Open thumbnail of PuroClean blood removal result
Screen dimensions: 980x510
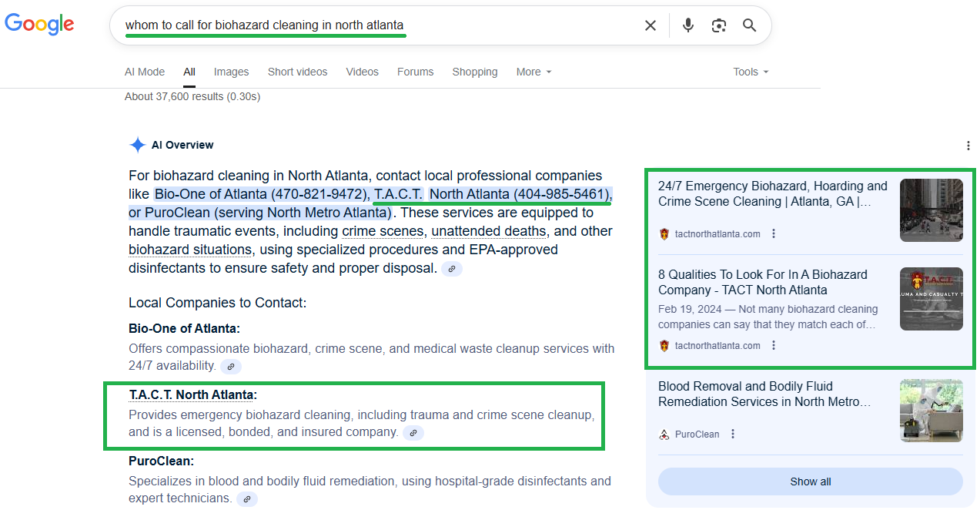point(932,411)
